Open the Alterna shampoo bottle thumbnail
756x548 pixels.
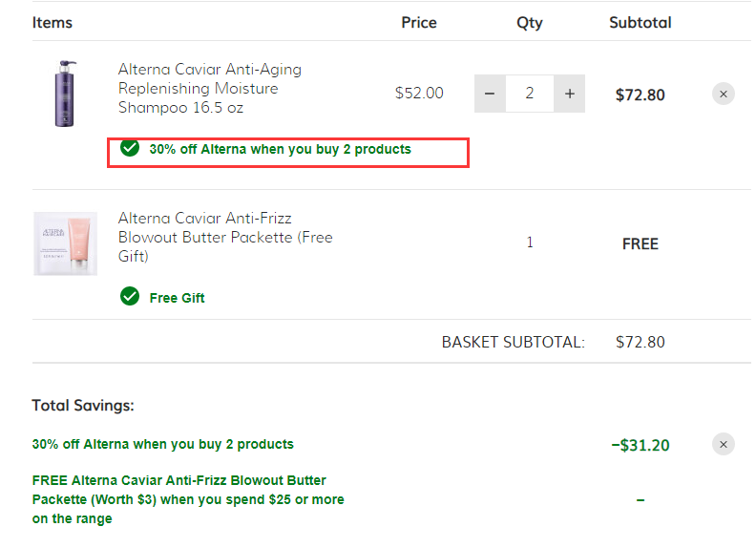[65, 94]
